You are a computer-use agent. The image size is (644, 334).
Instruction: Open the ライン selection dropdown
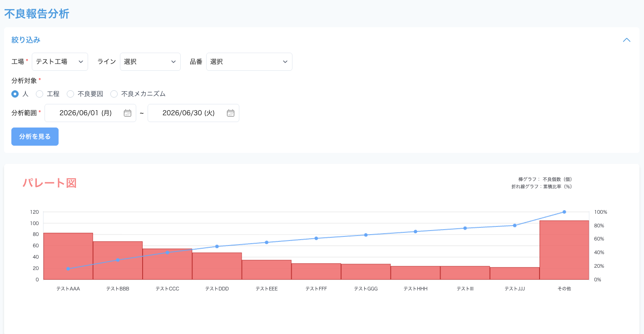click(x=150, y=62)
